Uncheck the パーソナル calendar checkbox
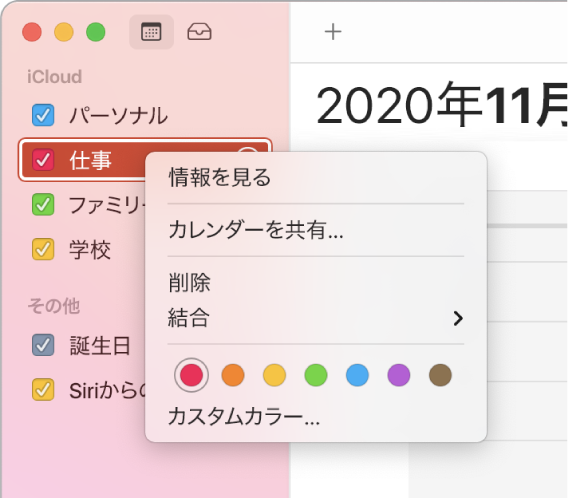Image resolution: width=569 pixels, height=500 pixels. pos(43,115)
